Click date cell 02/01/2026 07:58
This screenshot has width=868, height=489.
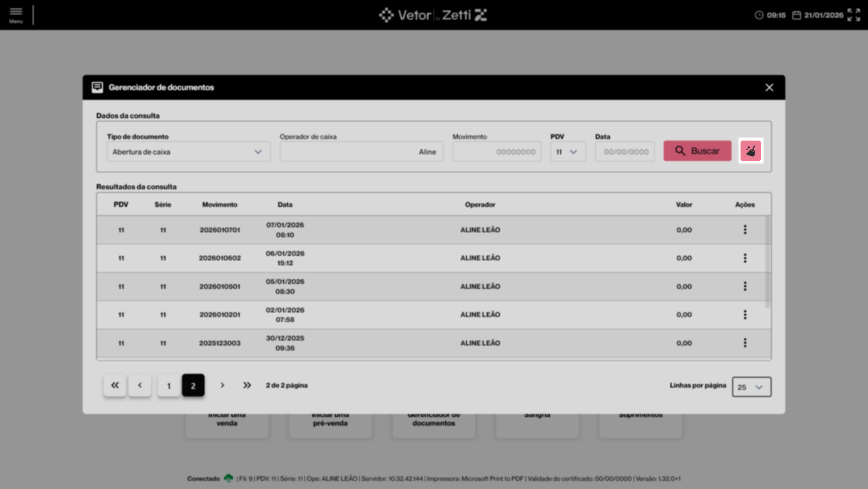285,315
